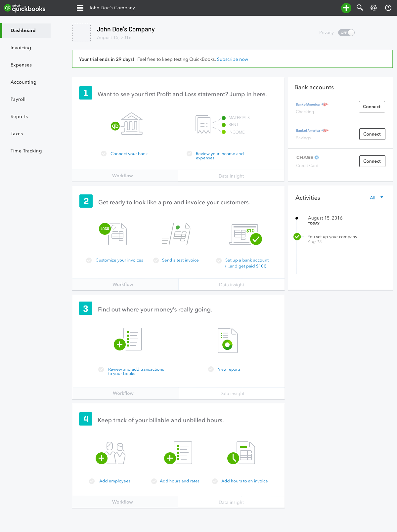Open the Add employees link
Viewport: 397px width, 532px height.
click(x=115, y=481)
